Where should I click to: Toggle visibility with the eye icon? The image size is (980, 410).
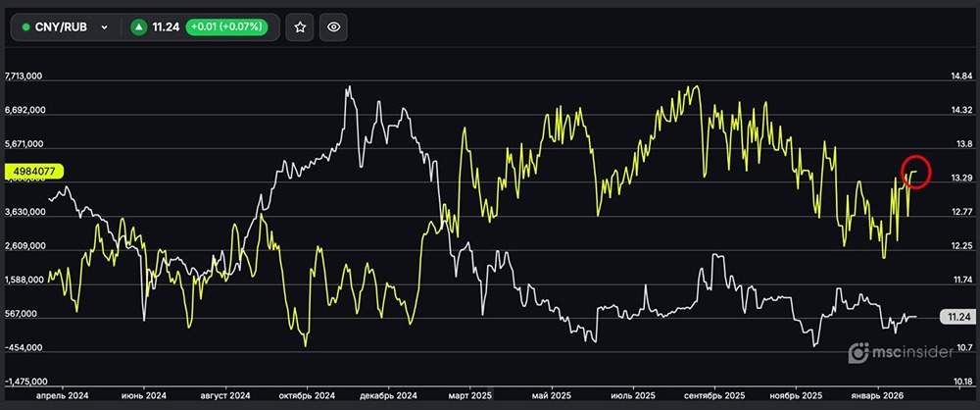[334, 26]
